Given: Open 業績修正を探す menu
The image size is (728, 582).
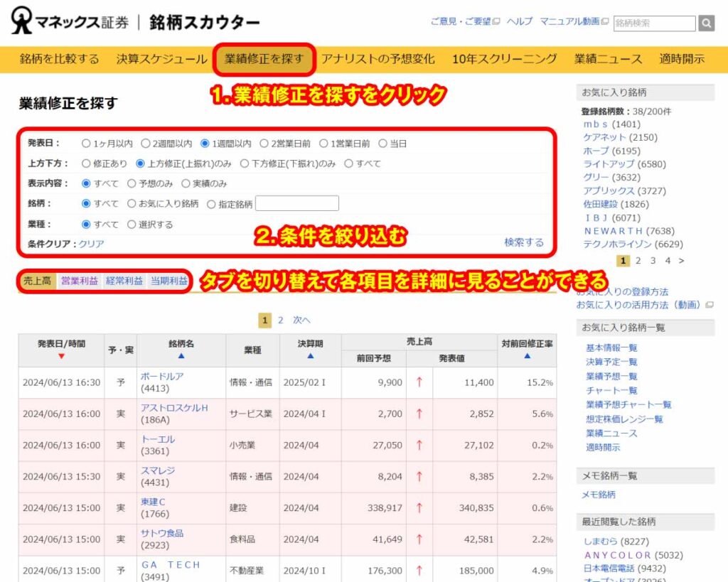Looking at the screenshot, I should [x=264, y=59].
